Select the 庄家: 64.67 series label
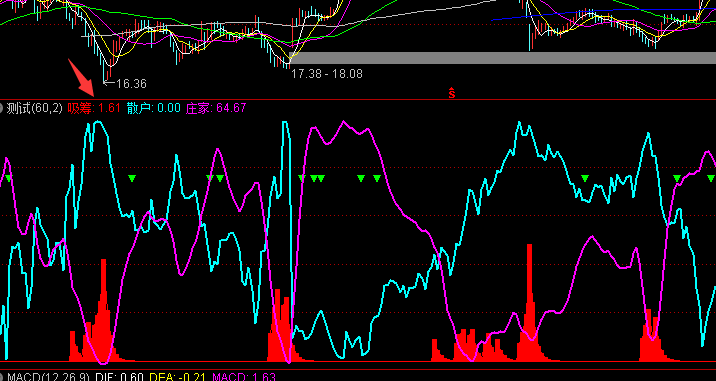 point(216,108)
